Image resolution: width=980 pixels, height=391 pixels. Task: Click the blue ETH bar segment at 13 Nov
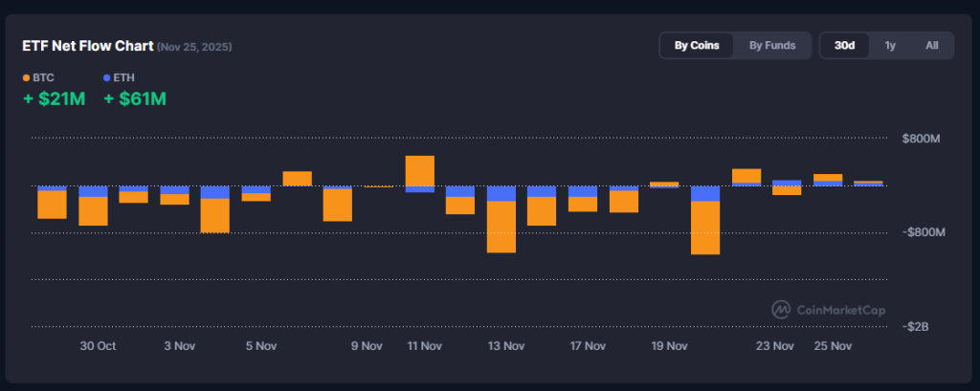pyautogui.click(x=501, y=193)
